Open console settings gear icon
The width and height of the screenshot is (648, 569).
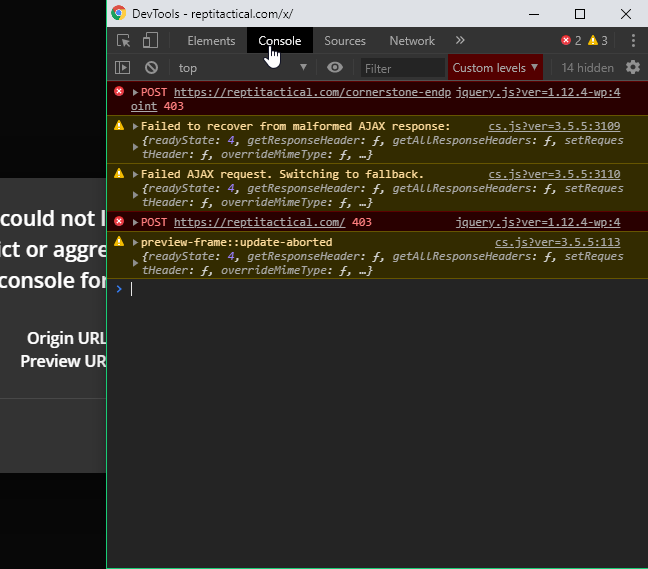click(632, 68)
